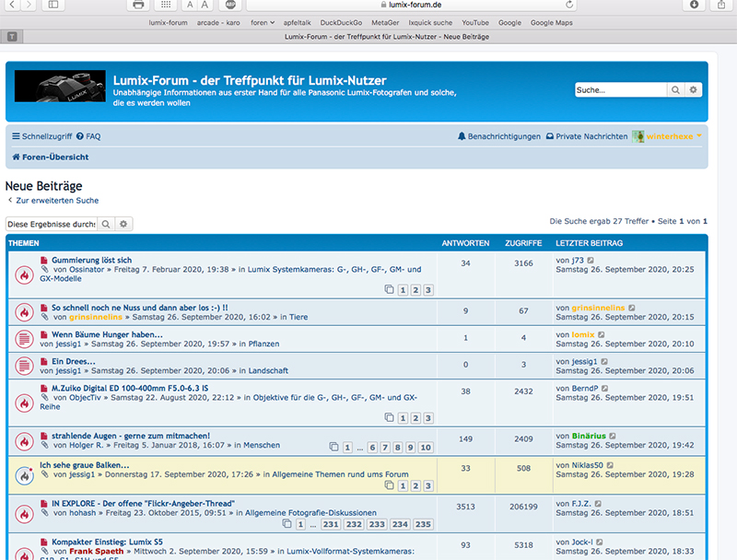Go to Foren-Übersicht home link
The width and height of the screenshot is (737, 560).
56,157
